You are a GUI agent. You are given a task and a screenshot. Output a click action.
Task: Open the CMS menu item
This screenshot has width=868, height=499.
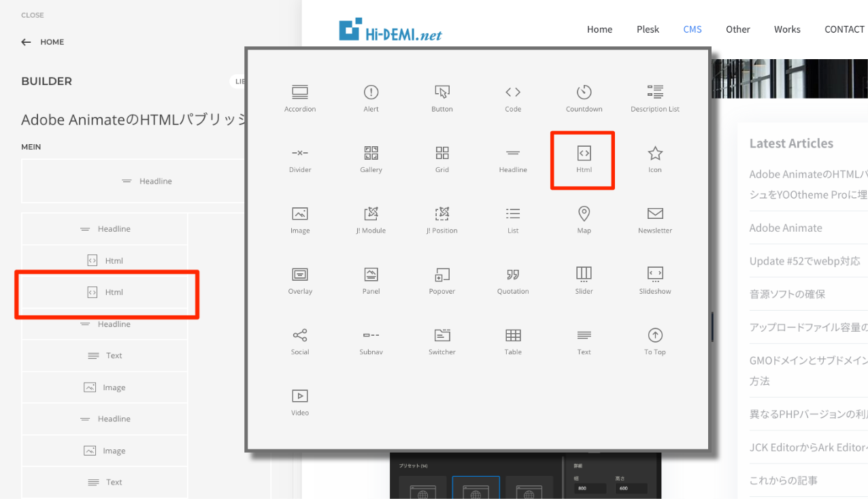(x=692, y=29)
